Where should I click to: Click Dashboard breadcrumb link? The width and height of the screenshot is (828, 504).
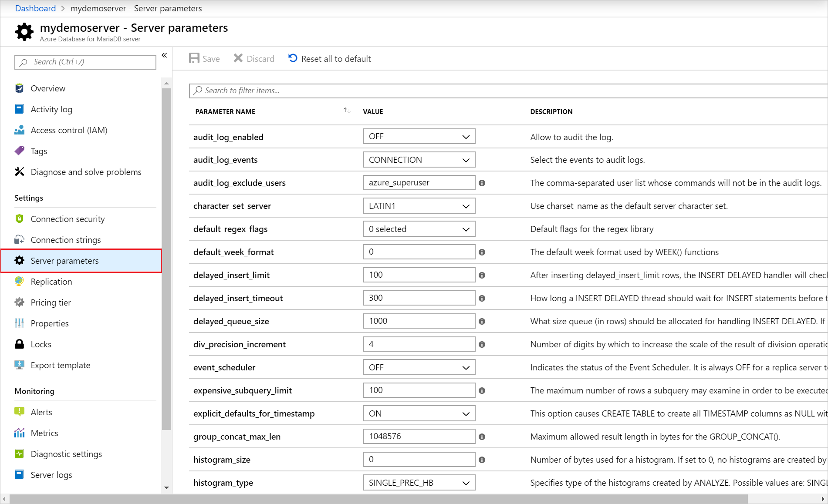pos(35,8)
